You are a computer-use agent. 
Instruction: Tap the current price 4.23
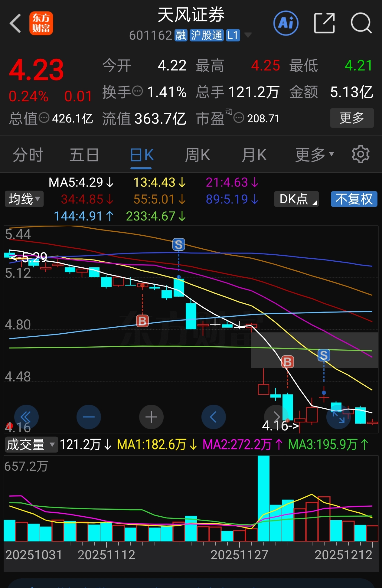click(36, 70)
